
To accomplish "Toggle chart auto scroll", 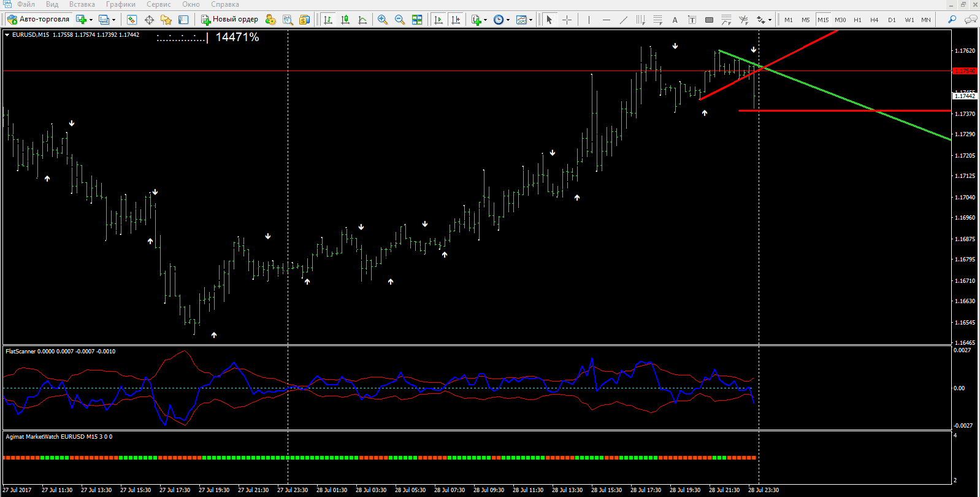I will pos(438,20).
